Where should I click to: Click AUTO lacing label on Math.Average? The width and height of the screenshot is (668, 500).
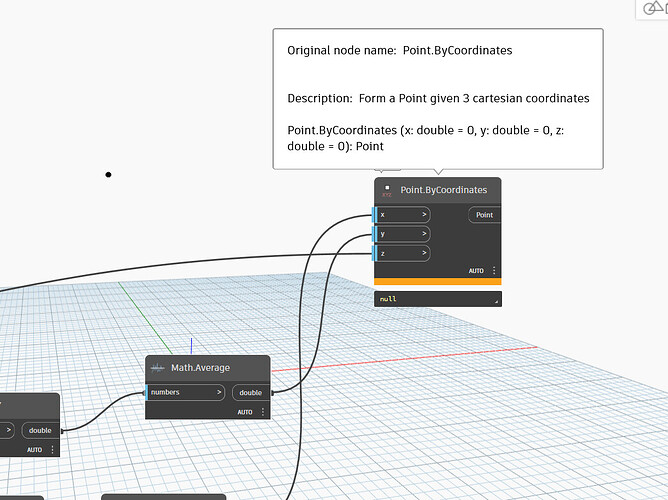click(x=245, y=412)
